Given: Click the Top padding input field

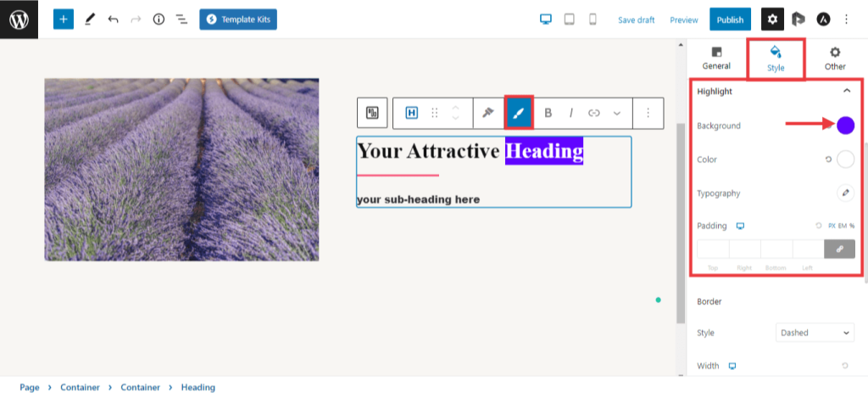Looking at the screenshot, I should (x=713, y=249).
